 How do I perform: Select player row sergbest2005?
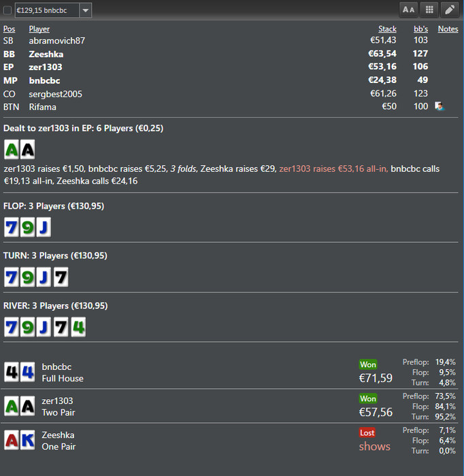tap(231, 94)
